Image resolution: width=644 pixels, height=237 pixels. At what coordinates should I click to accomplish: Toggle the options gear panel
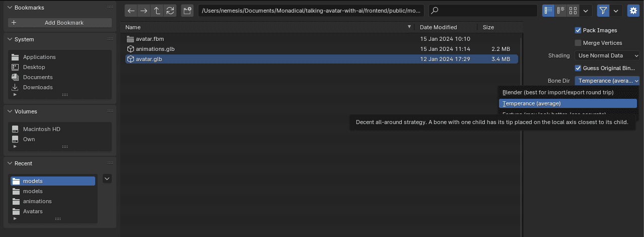click(632, 11)
